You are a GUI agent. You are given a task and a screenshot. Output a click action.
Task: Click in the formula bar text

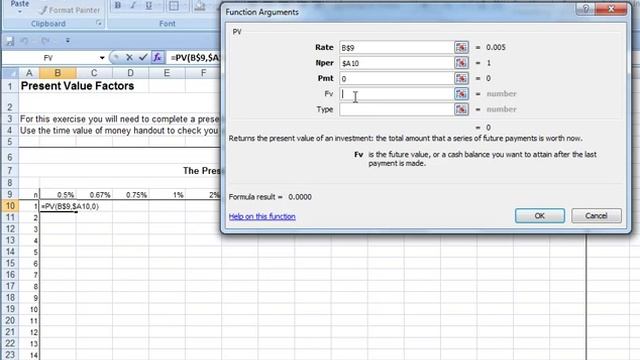click(x=195, y=58)
